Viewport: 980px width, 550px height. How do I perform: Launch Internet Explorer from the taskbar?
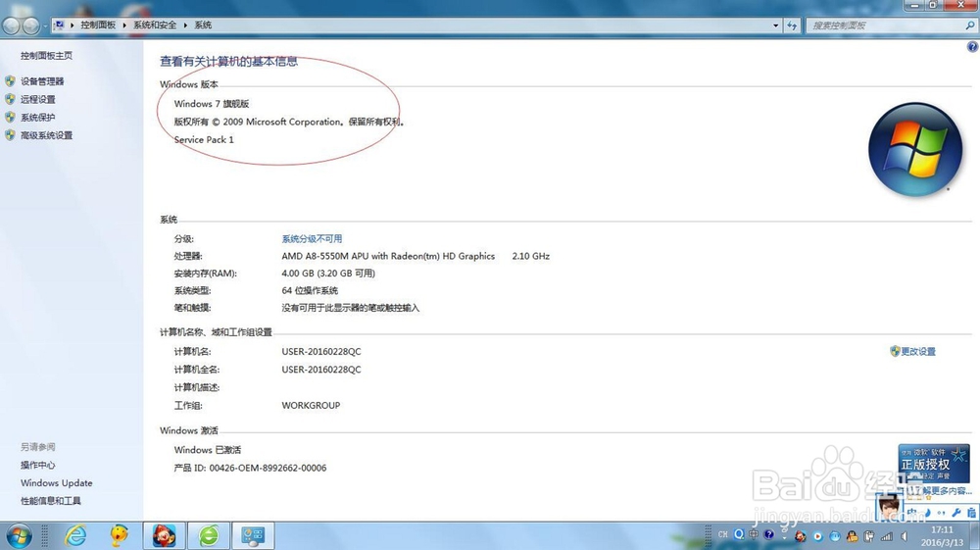click(76, 535)
